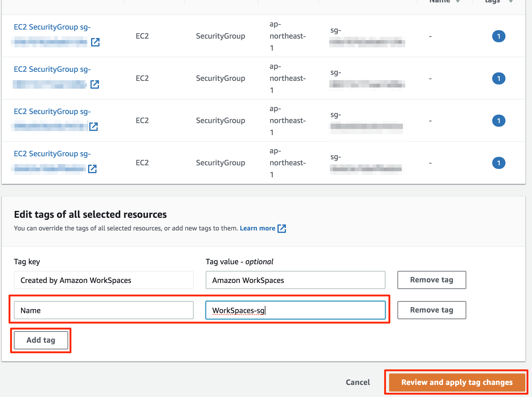
Task: Click the external link icon on second security group
Action: click(95, 85)
